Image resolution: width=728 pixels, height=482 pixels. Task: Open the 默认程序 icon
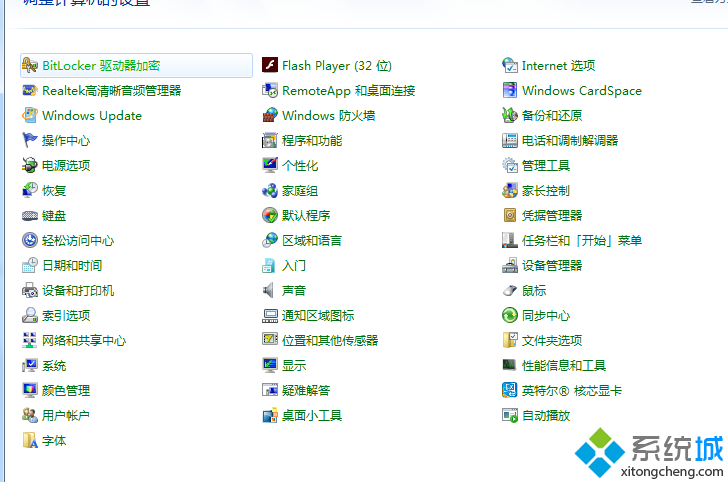coord(270,215)
